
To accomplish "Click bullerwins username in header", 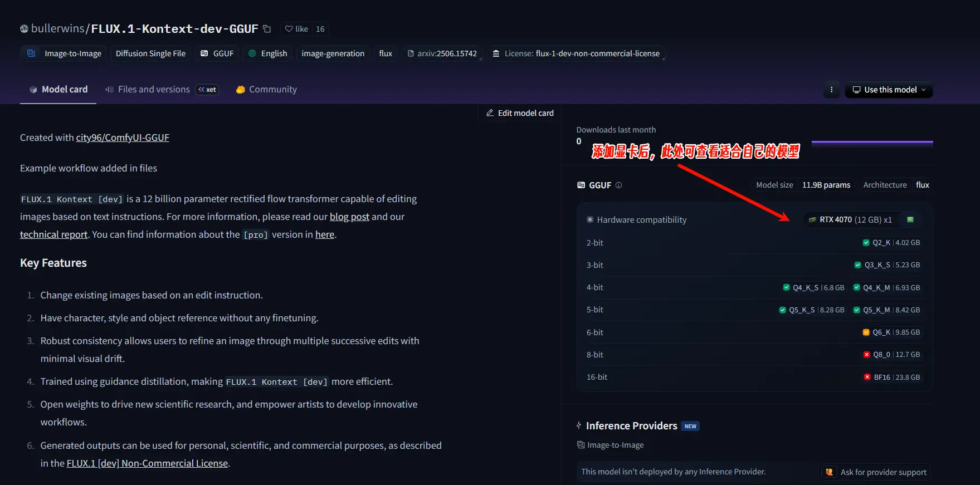I will [57, 28].
